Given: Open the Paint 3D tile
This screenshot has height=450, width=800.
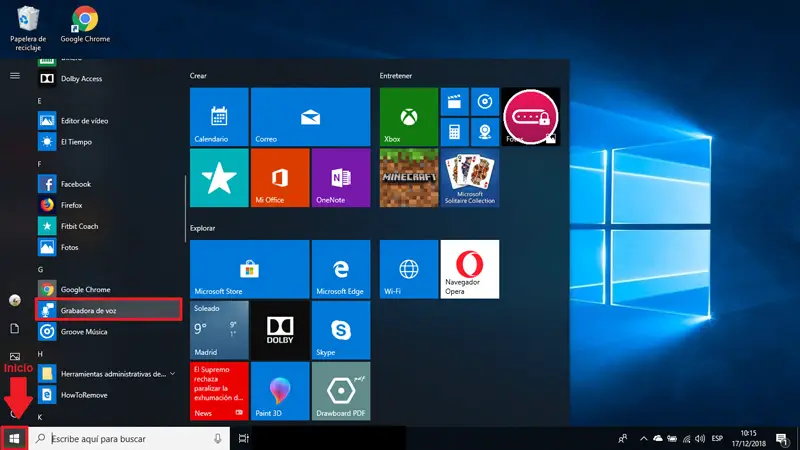Looking at the screenshot, I should pos(280,391).
